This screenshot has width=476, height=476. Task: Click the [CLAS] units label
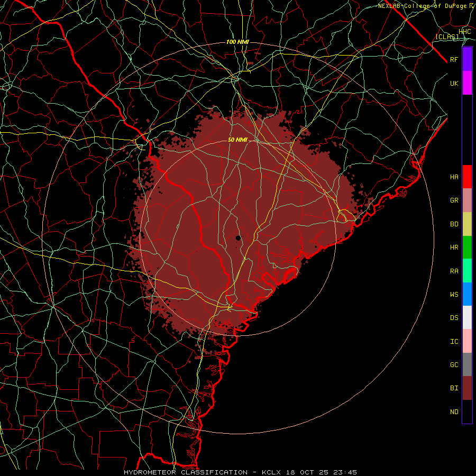447,36
